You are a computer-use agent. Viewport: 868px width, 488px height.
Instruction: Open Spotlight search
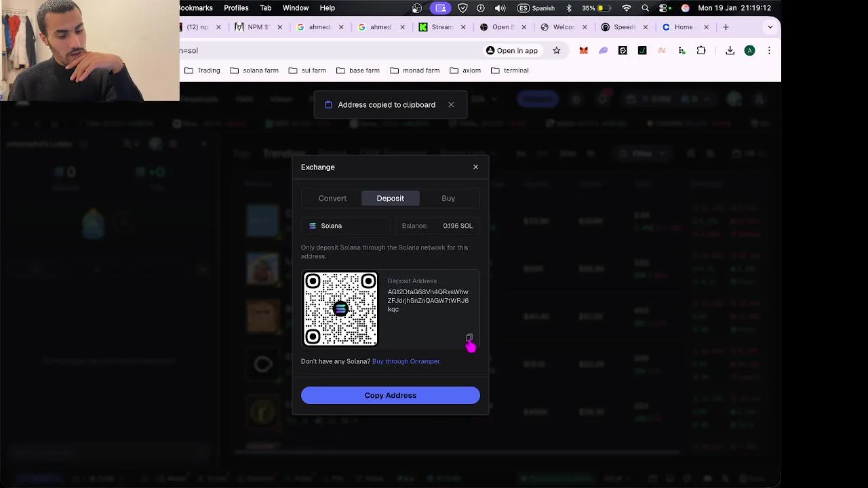click(646, 8)
